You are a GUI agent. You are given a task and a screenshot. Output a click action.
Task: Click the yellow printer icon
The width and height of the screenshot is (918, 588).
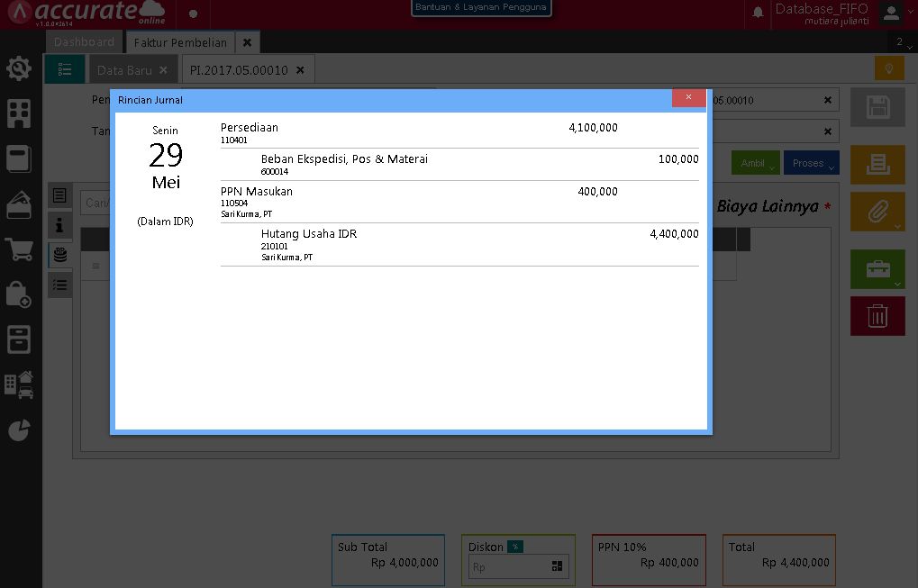click(x=877, y=165)
